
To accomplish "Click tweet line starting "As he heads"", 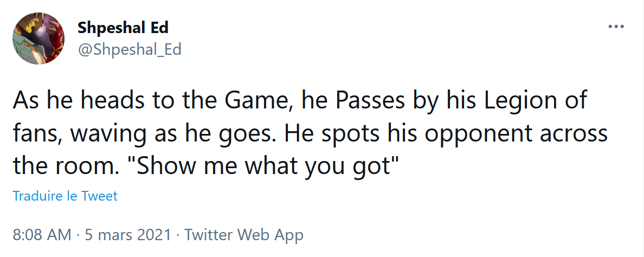I will pos(300,102).
